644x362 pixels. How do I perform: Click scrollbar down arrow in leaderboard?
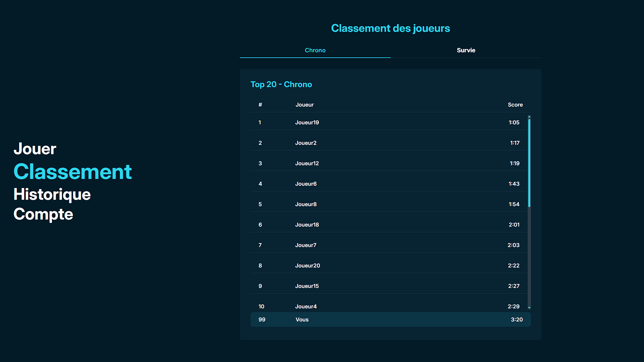529,307
